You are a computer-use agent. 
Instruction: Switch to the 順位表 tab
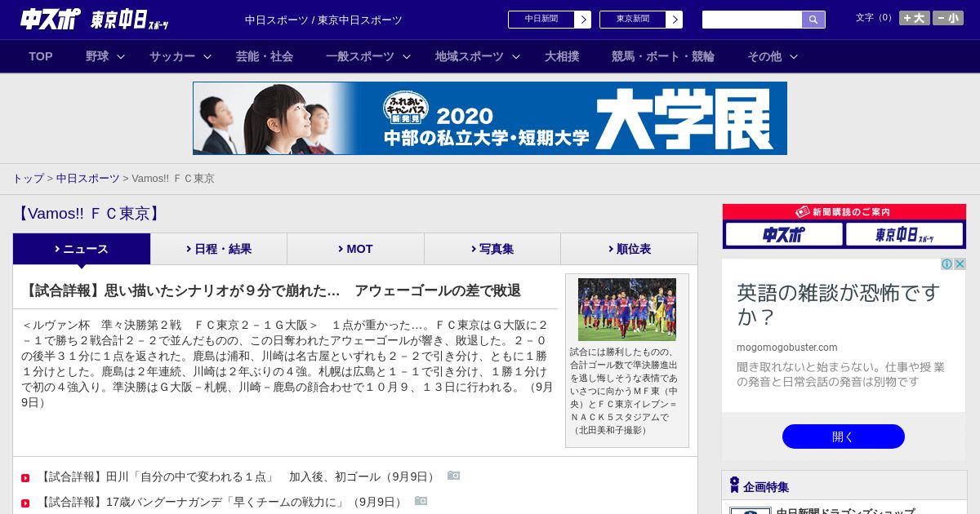(x=630, y=249)
